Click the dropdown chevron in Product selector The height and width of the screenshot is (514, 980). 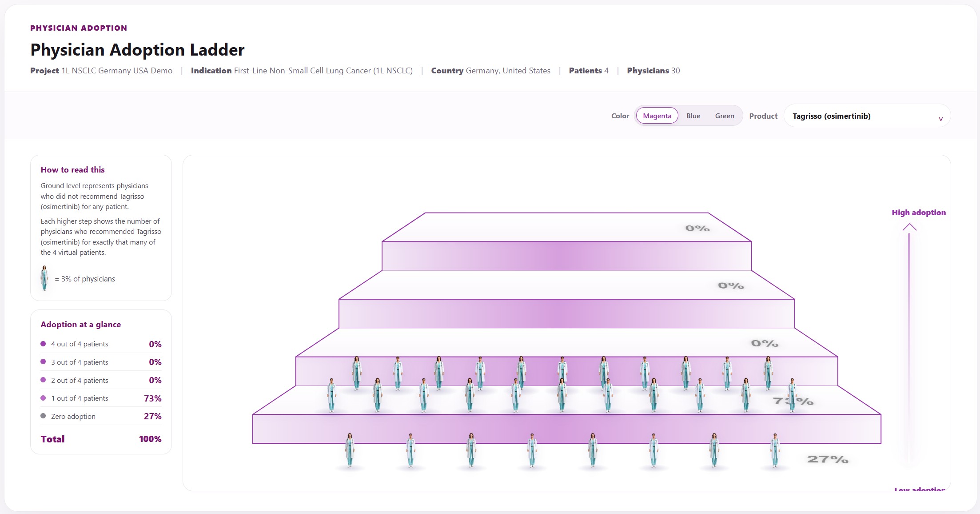pos(940,119)
